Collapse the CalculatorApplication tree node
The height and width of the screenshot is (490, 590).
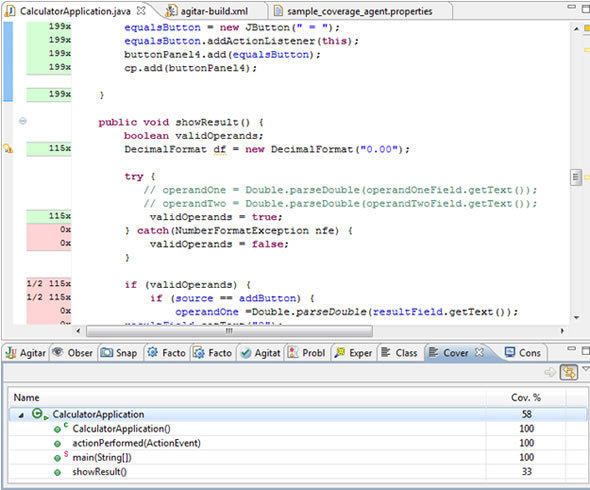(x=21, y=415)
